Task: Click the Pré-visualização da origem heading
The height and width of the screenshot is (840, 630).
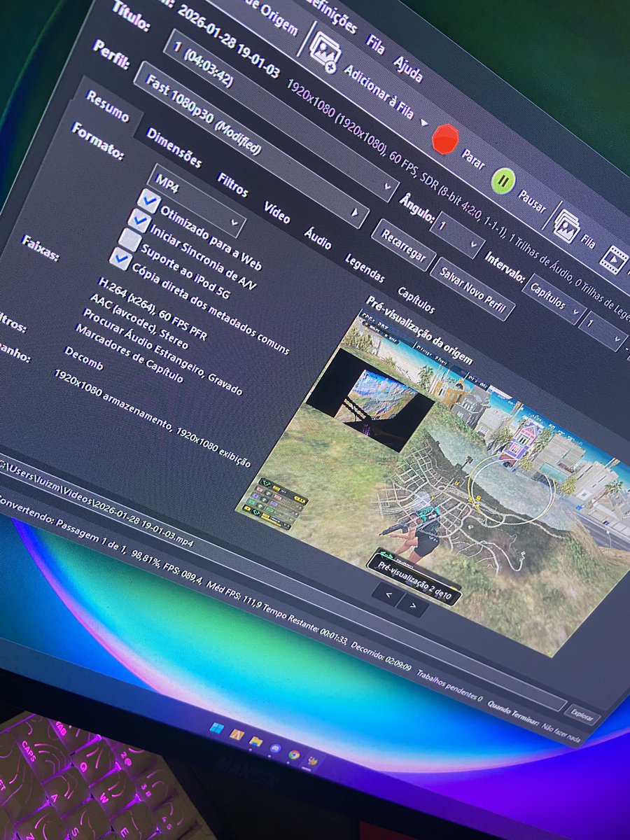Action: (419, 331)
